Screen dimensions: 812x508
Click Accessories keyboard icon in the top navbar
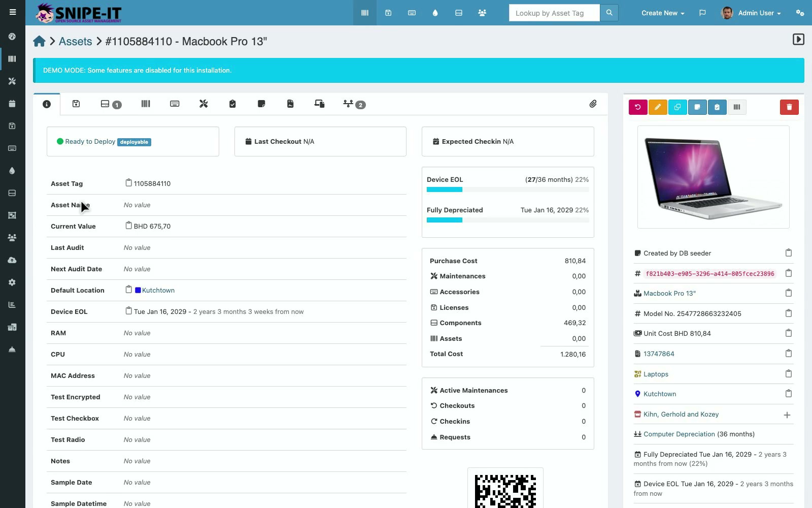tap(412, 13)
